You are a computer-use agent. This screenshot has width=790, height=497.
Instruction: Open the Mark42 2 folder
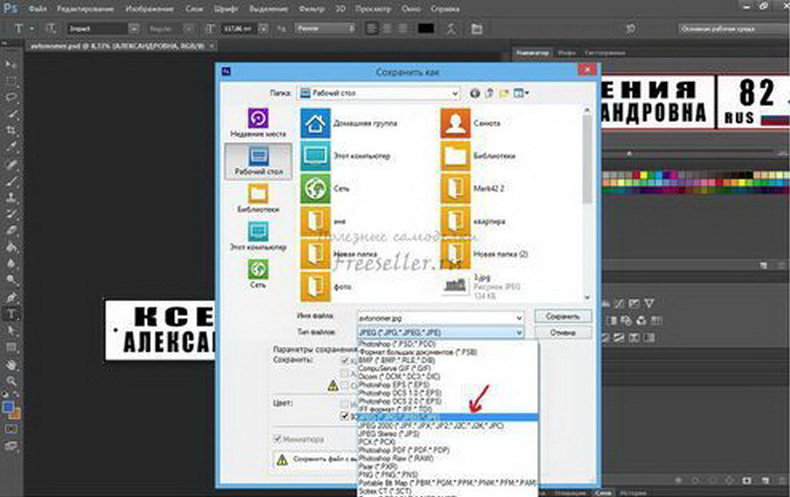pyautogui.click(x=473, y=189)
